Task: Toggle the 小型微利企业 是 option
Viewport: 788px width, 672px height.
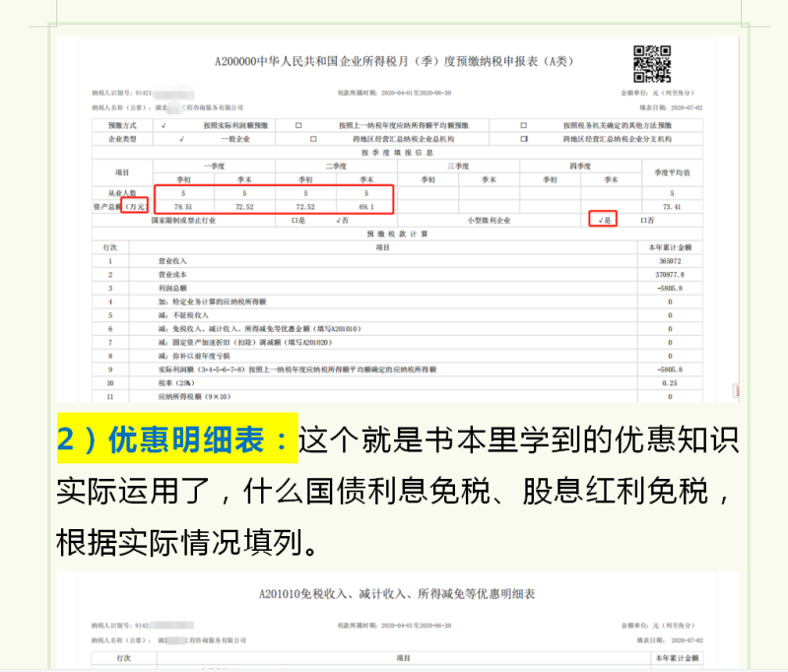Action: click(604, 220)
